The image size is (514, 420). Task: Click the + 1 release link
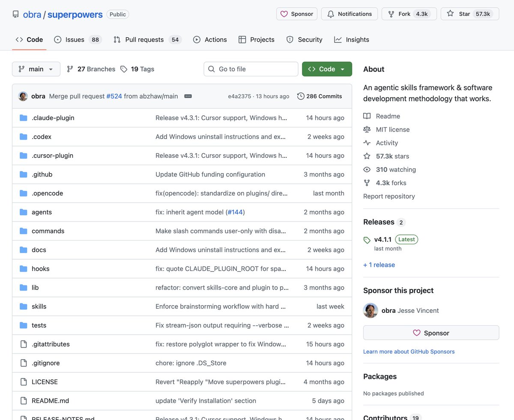coord(379,265)
